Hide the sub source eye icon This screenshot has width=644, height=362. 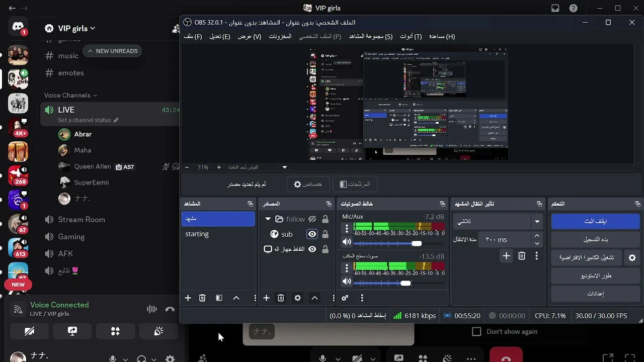(312, 234)
